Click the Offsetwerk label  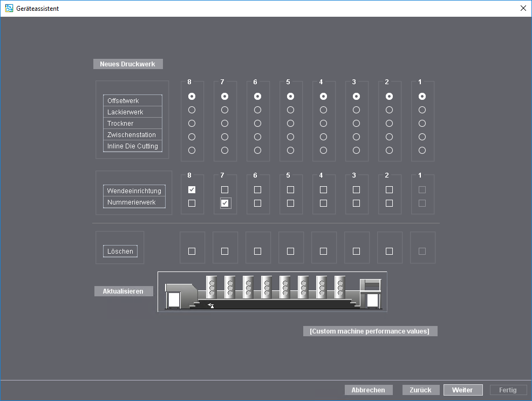pyautogui.click(x=123, y=101)
